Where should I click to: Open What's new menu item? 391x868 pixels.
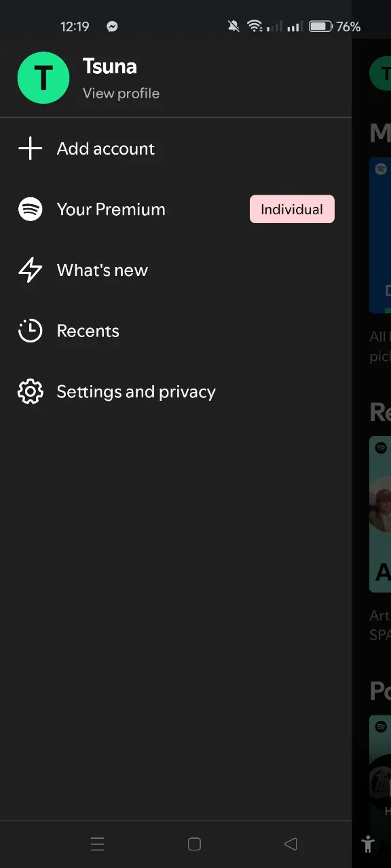coord(176,270)
